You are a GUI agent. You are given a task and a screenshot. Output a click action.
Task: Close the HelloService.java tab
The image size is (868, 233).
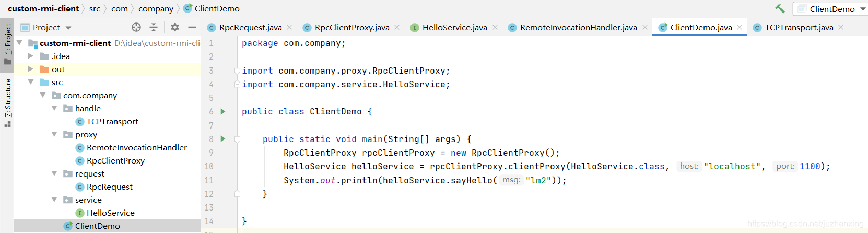pos(495,27)
